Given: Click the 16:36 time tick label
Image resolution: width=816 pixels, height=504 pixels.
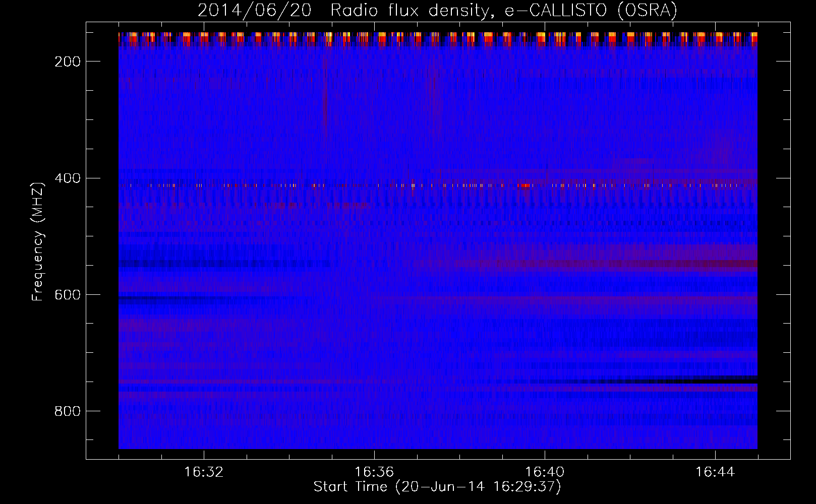Looking at the screenshot, I should [x=374, y=472].
